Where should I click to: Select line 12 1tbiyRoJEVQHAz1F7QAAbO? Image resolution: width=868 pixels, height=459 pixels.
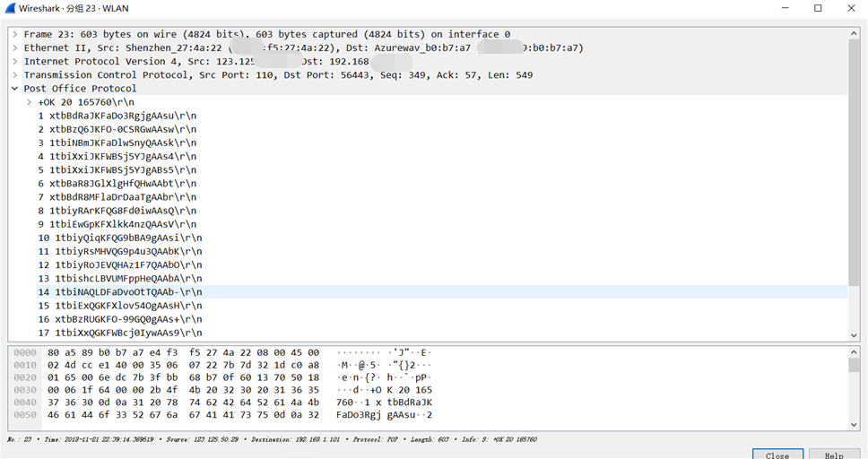119,265
